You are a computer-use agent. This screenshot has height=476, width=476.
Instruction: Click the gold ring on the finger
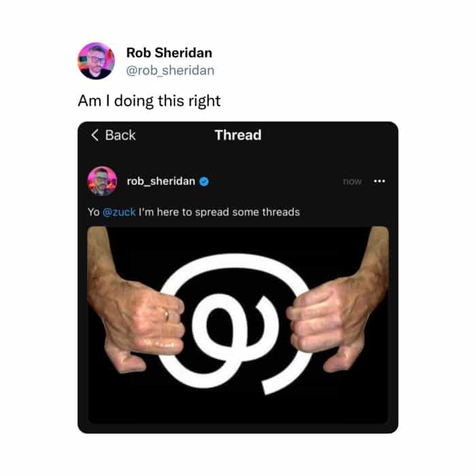pyautogui.click(x=167, y=314)
